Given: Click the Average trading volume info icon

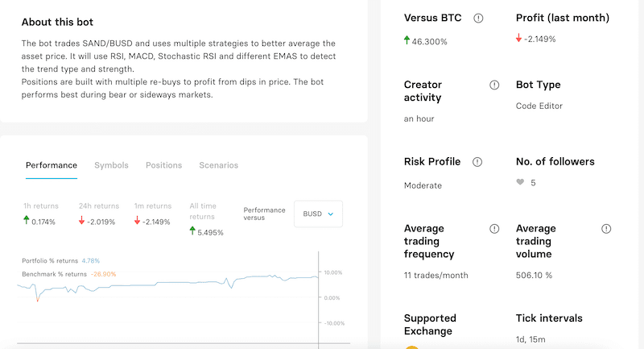Looking at the screenshot, I should [x=606, y=229].
